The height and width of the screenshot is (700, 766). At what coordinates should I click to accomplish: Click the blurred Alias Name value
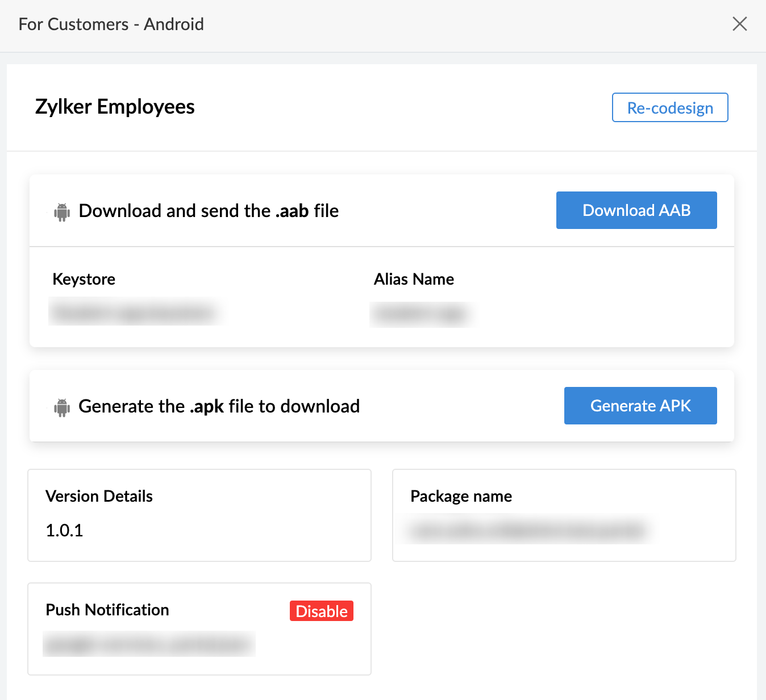coord(422,314)
